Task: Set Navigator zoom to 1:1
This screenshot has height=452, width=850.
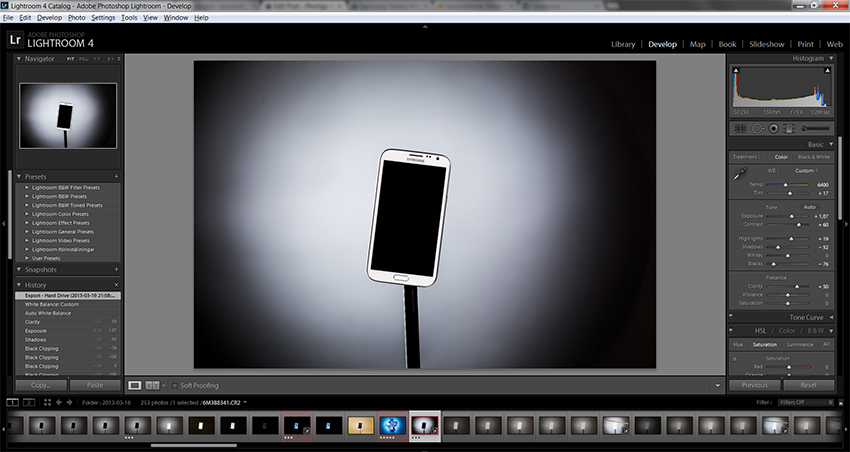Action: coord(96,59)
